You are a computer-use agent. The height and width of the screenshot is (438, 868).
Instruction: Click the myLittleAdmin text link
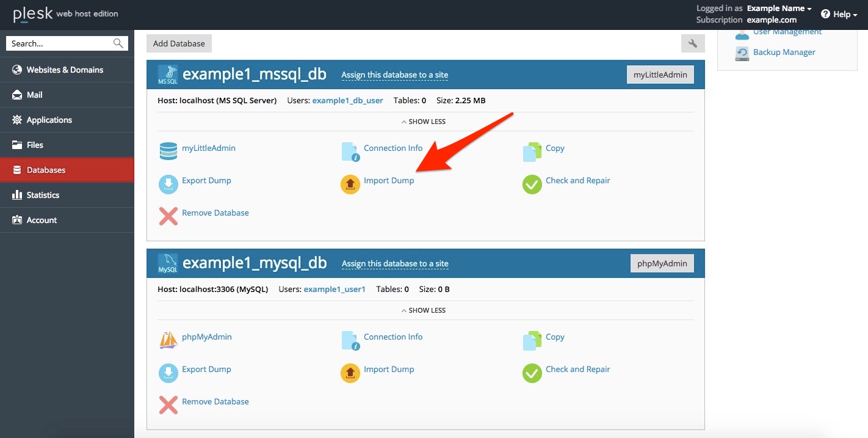click(x=209, y=148)
